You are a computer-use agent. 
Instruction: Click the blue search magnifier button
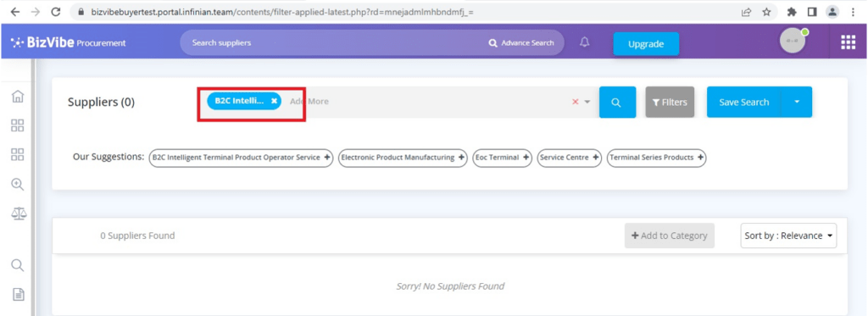coord(617,103)
